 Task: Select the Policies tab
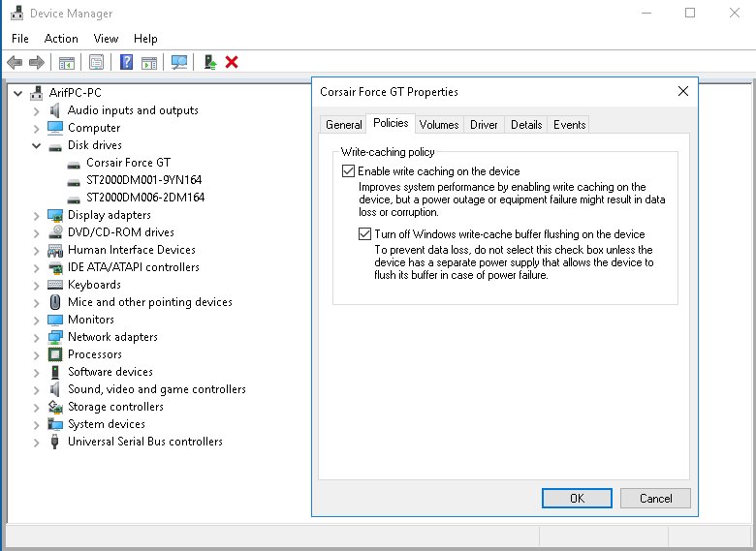click(391, 123)
